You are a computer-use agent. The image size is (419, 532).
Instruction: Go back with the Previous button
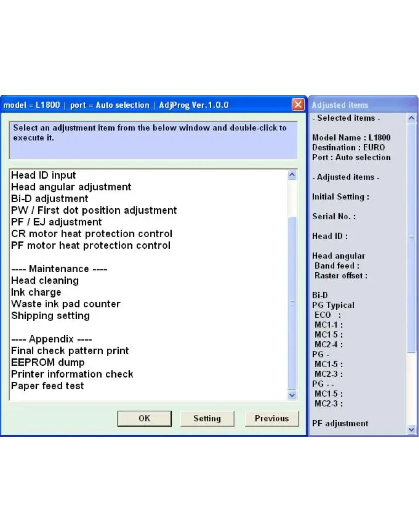click(x=271, y=419)
